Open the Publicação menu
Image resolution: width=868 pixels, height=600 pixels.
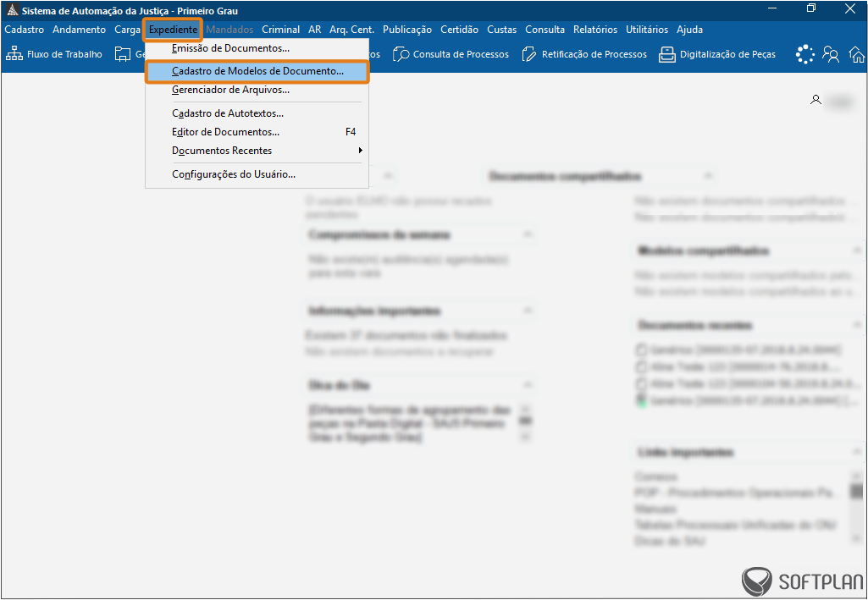pyautogui.click(x=407, y=30)
